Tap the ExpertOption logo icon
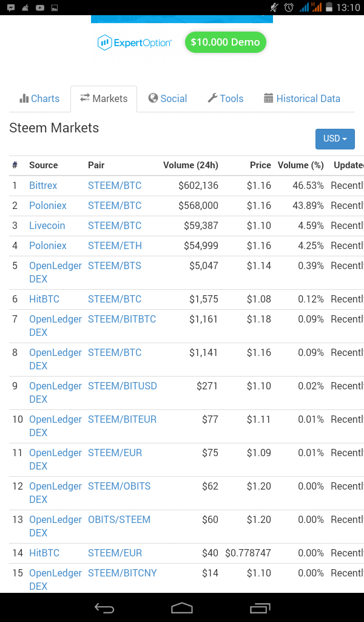The height and width of the screenshot is (622, 364). click(104, 43)
